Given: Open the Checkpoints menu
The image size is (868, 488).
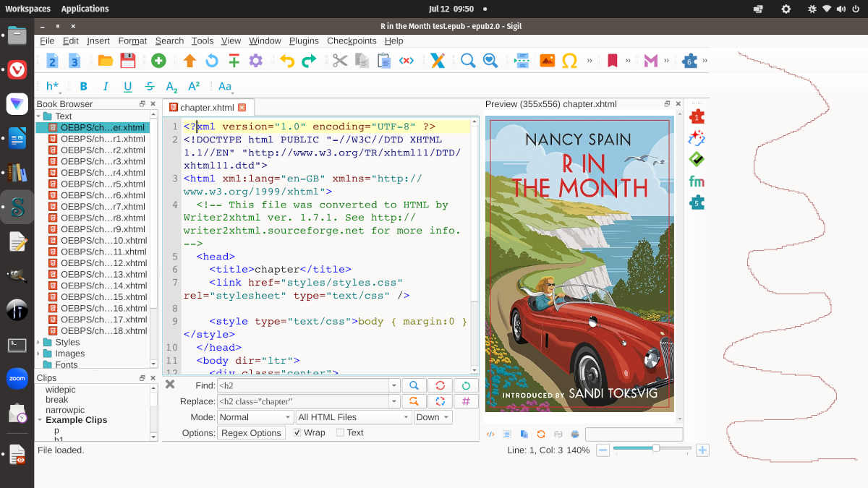Looking at the screenshot, I should coord(352,40).
